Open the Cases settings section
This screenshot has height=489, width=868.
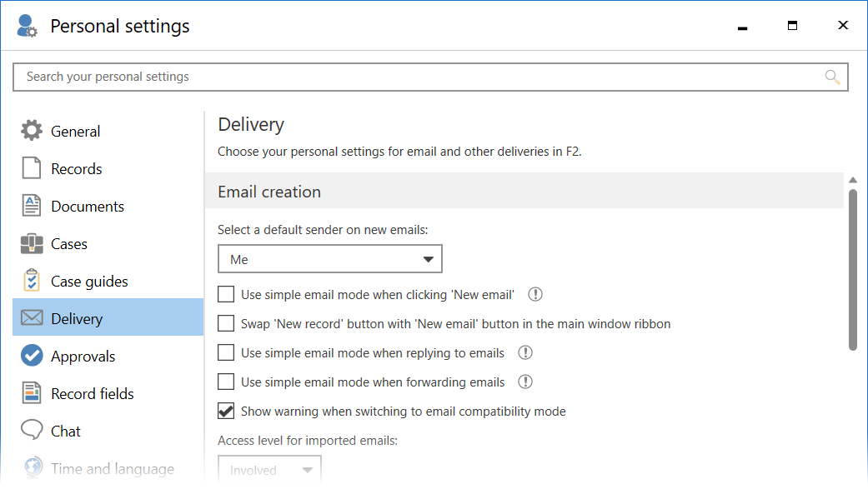[108, 244]
